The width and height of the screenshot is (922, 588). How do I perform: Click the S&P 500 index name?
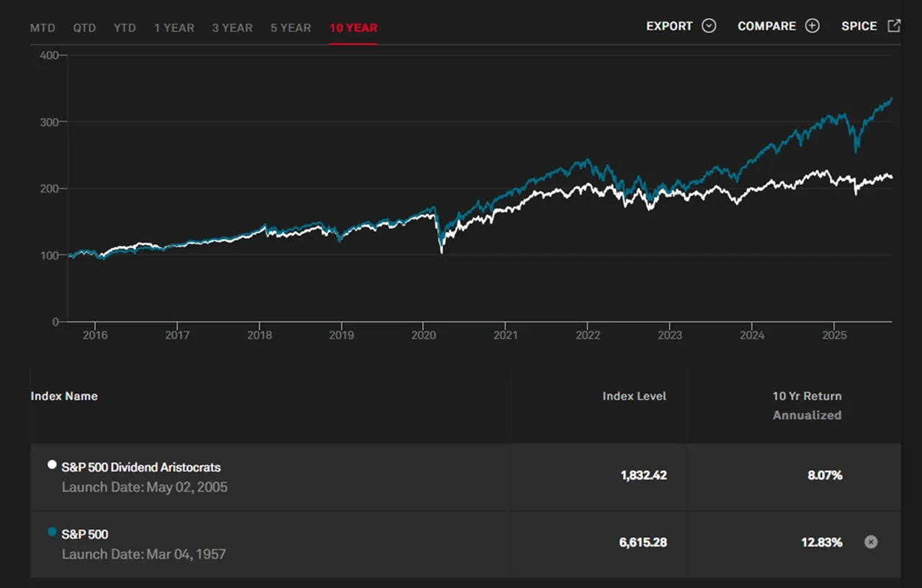[85, 534]
